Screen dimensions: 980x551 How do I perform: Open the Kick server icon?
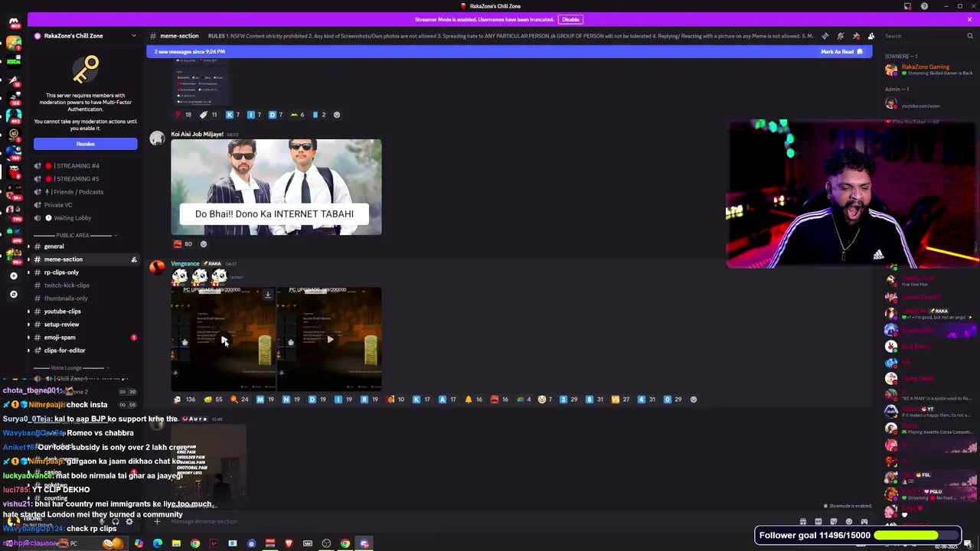(x=14, y=61)
